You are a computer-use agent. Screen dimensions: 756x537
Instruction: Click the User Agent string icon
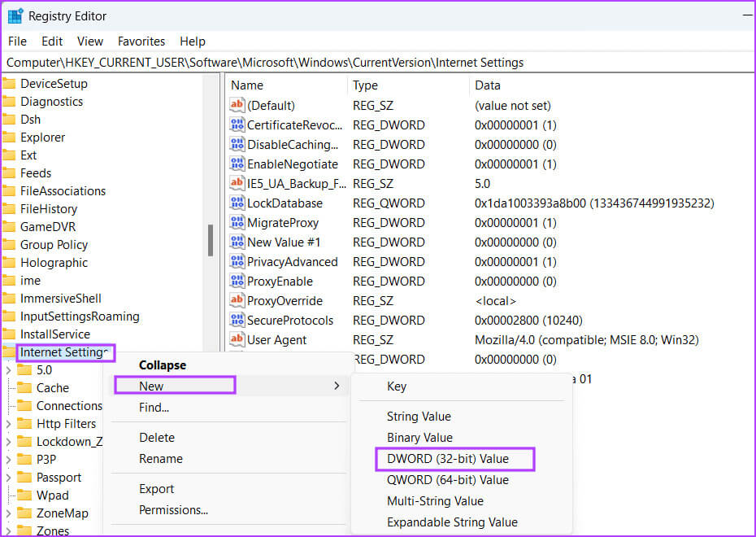[237, 339]
